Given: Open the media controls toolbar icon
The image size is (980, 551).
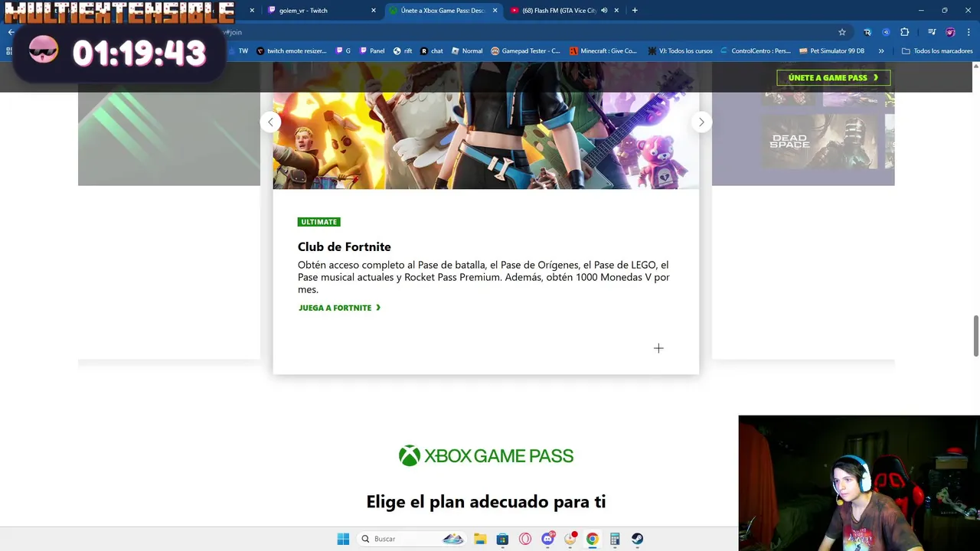Looking at the screenshot, I should pyautogui.click(x=932, y=32).
